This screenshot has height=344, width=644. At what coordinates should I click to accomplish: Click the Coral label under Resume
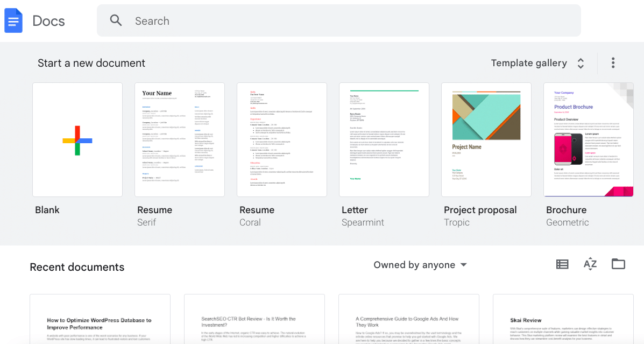point(250,222)
